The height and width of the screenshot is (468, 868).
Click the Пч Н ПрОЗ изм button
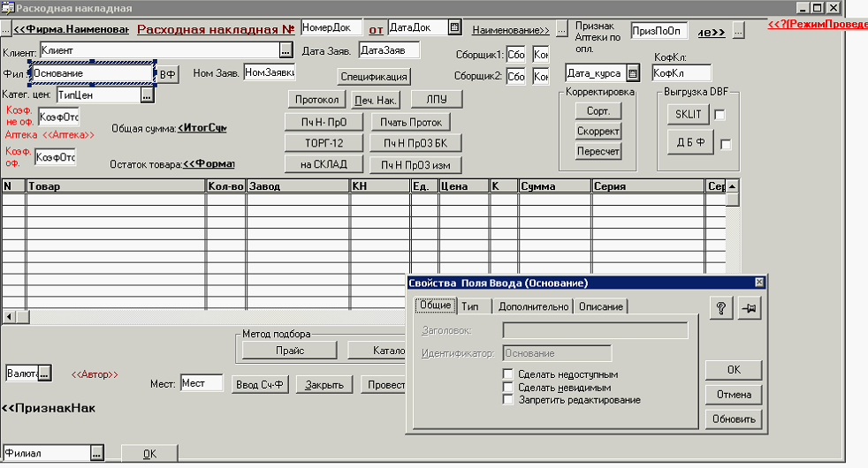415,165
